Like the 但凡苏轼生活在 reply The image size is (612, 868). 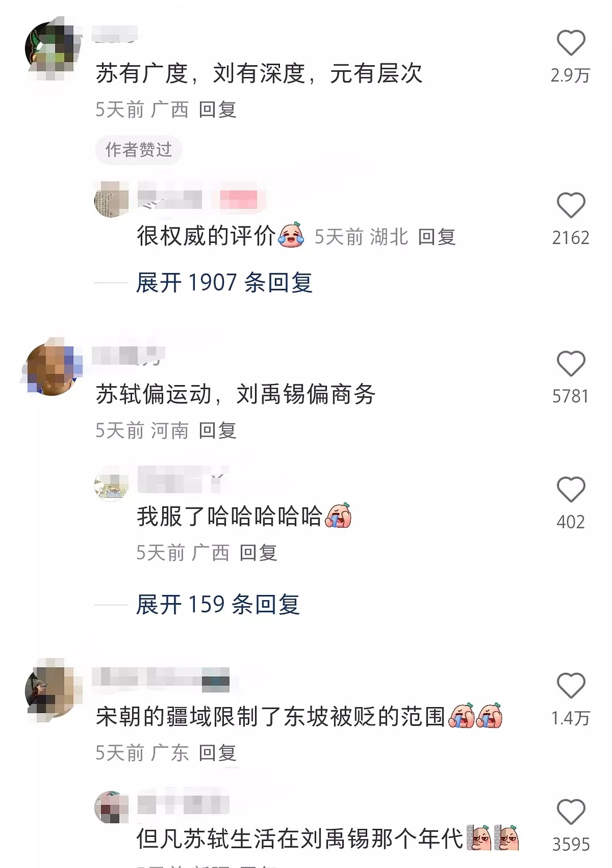(571, 811)
